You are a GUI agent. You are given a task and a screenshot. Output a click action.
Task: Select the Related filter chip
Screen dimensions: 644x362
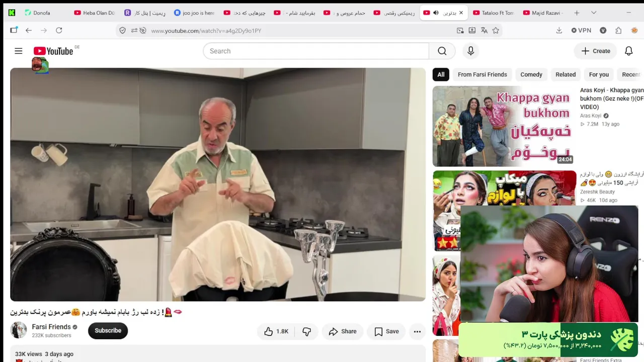566,74
